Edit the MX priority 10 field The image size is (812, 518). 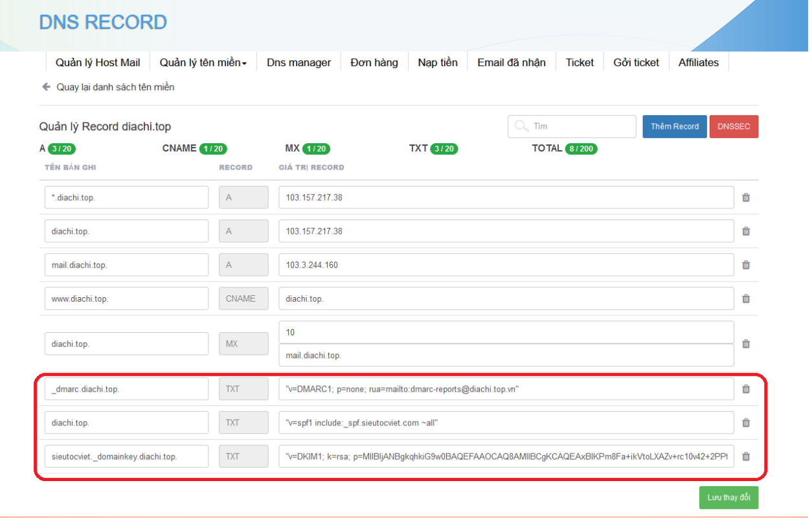(x=506, y=332)
